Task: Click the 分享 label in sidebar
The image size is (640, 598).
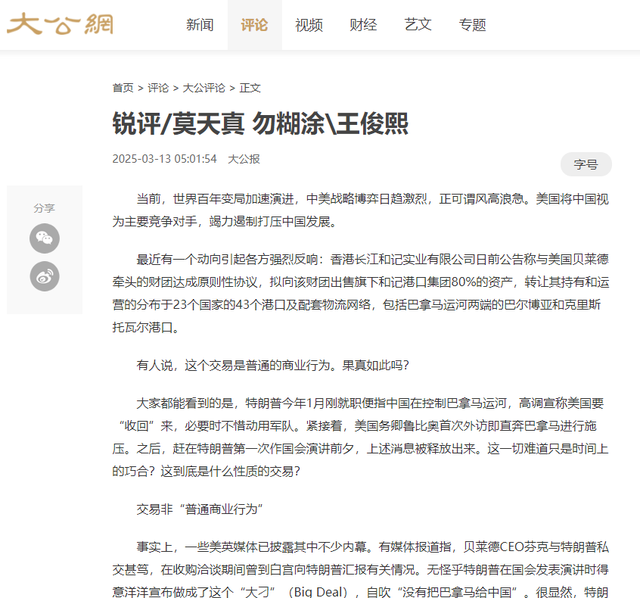Action: [44, 208]
